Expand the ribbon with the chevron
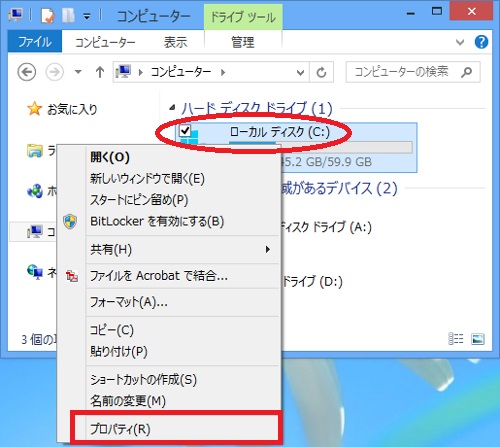This screenshot has width=500, height=447. [x=460, y=42]
